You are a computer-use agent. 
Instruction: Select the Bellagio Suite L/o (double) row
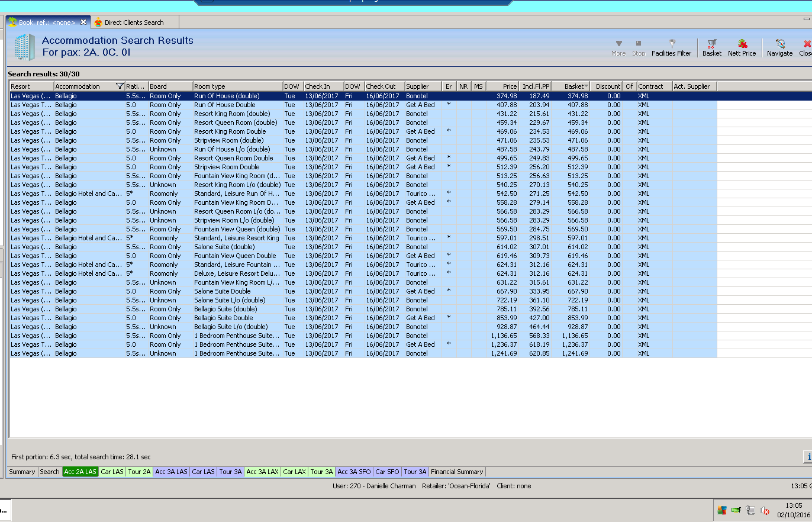(363, 327)
